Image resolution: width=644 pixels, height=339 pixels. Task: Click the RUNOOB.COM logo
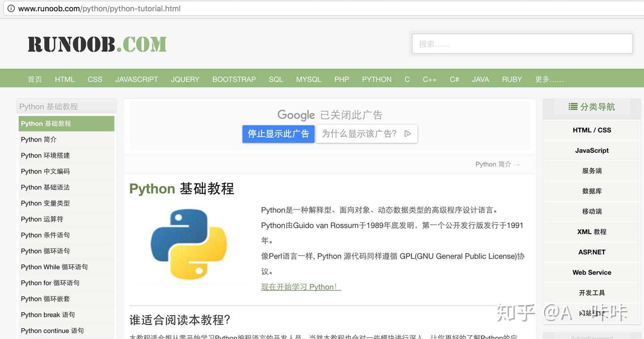(97, 43)
